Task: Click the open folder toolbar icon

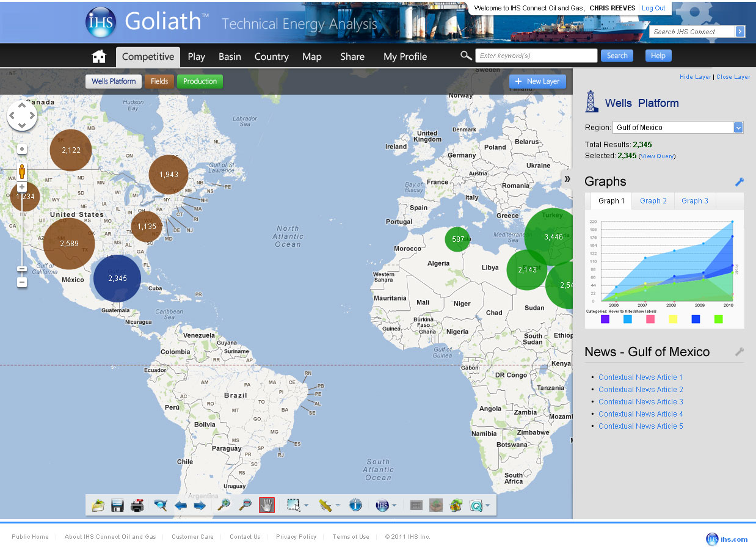Action: pos(98,505)
